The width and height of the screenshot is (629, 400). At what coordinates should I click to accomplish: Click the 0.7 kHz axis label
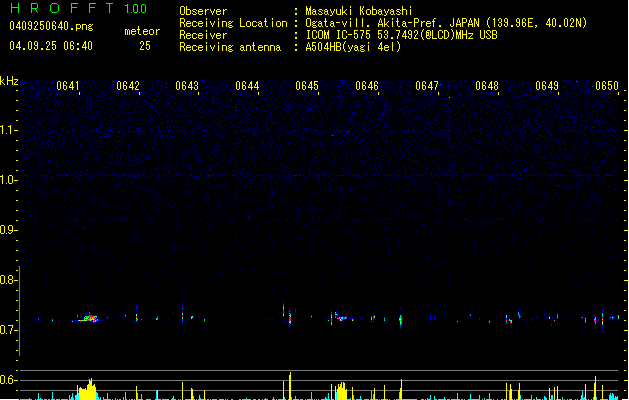click(8, 330)
